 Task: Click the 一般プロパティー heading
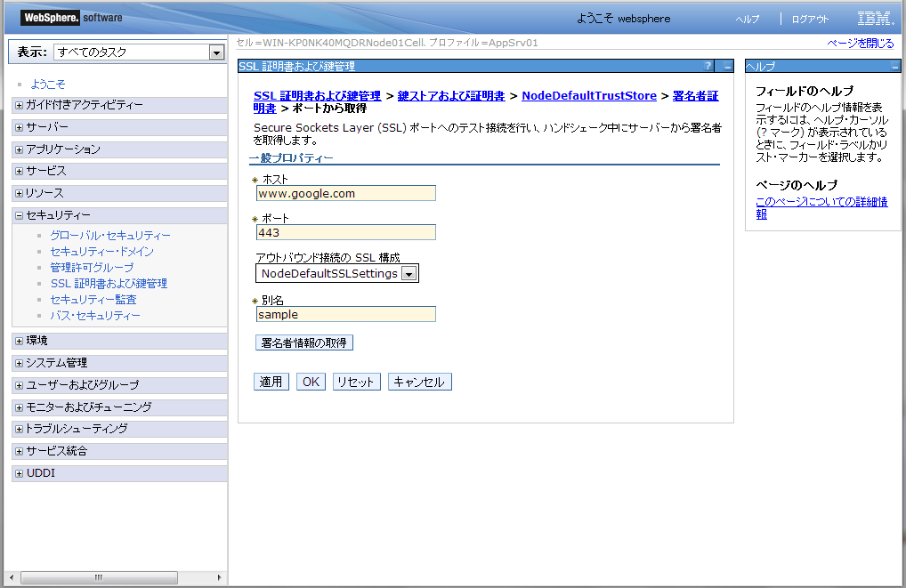[291, 158]
